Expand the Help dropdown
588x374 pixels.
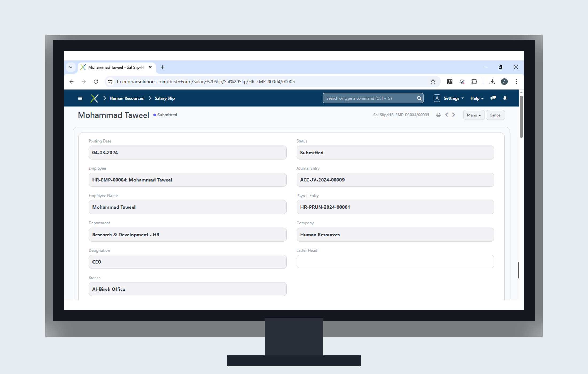point(477,98)
